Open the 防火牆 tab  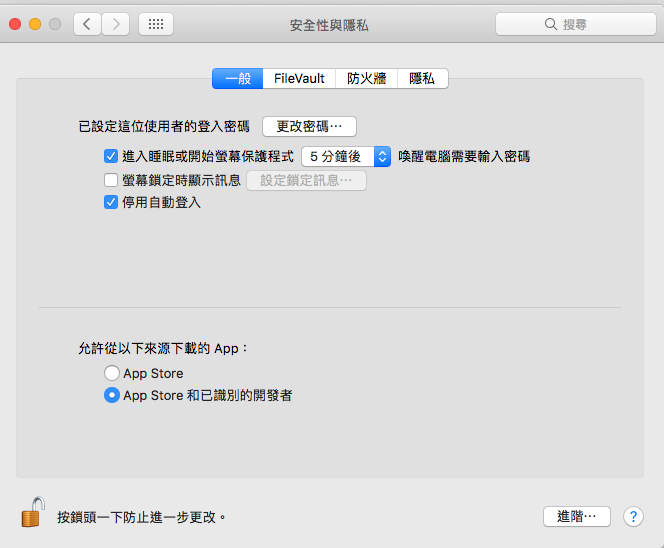pos(367,78)
